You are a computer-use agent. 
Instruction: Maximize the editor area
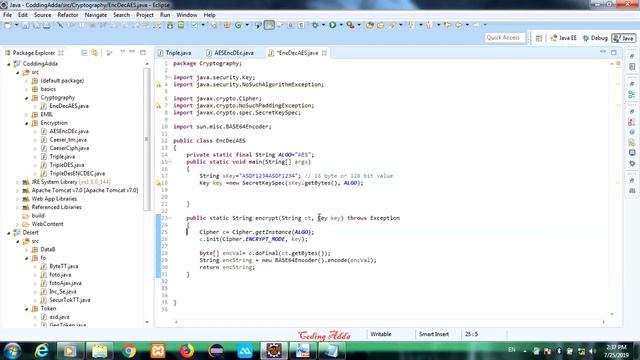(x=613, y=52)
